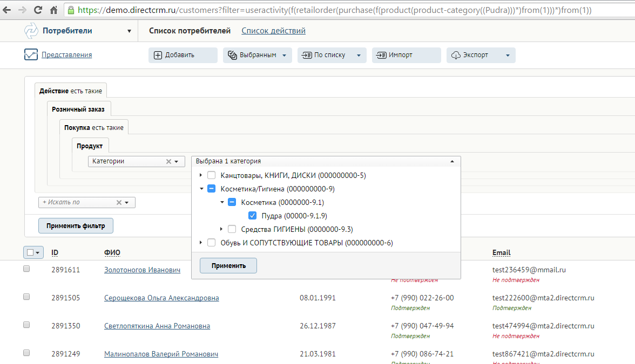635x364 pixels.
Task: Check Обувь И СОПУТСТВУЮЩИЕ ТОВАРЫ checkbox
Action: pyautogui.click(x=212, y=243)
